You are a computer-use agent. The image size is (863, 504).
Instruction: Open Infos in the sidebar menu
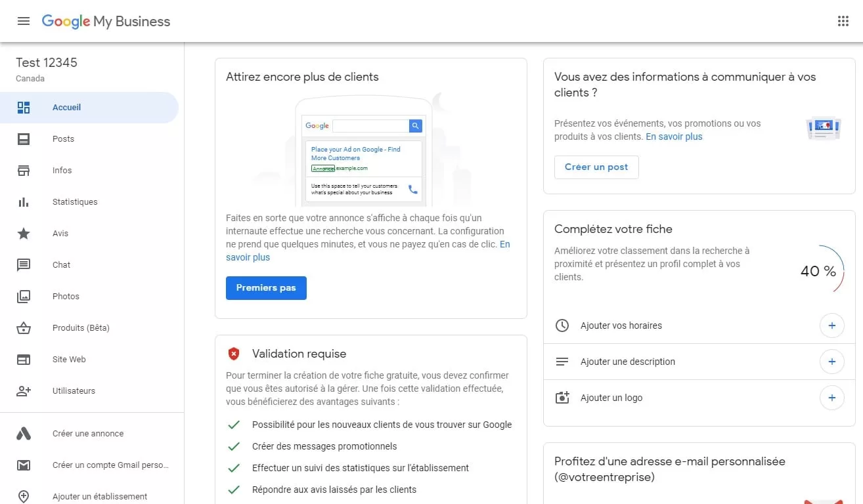click(x=62, y=171)
